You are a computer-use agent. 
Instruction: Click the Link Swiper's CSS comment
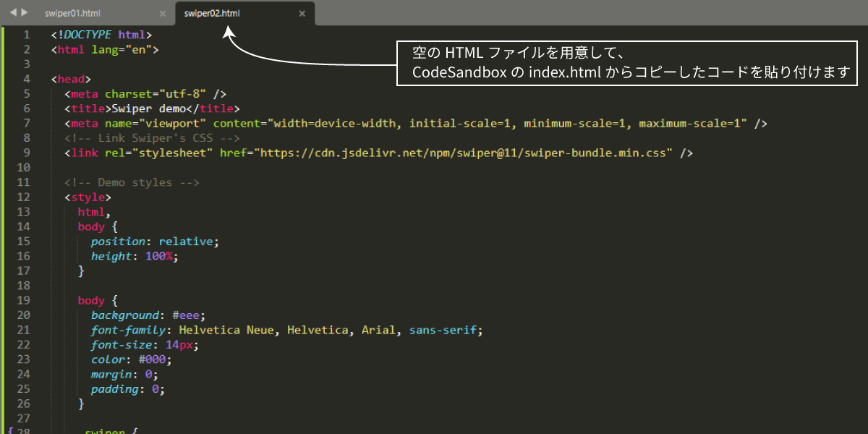[153, 138]
